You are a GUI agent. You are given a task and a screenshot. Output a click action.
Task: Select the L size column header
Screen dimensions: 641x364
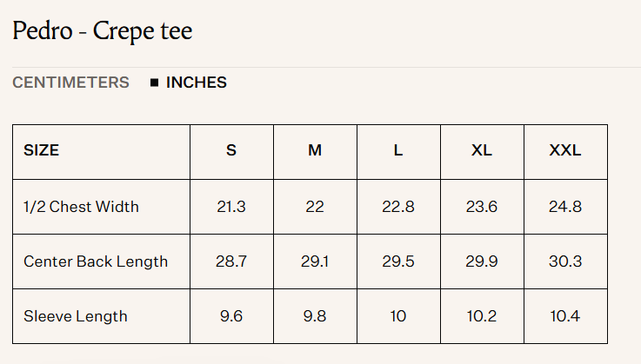coord(398,150)
